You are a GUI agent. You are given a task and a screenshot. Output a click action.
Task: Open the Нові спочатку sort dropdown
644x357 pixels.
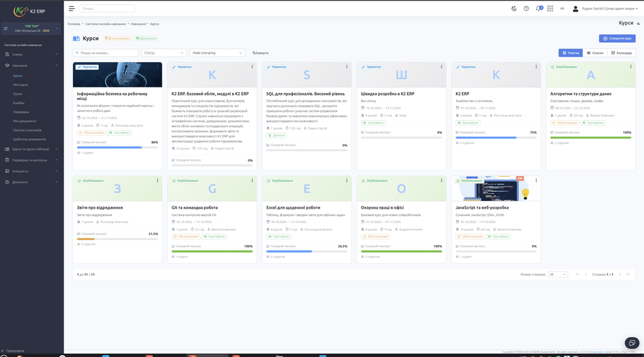(217, 53)
